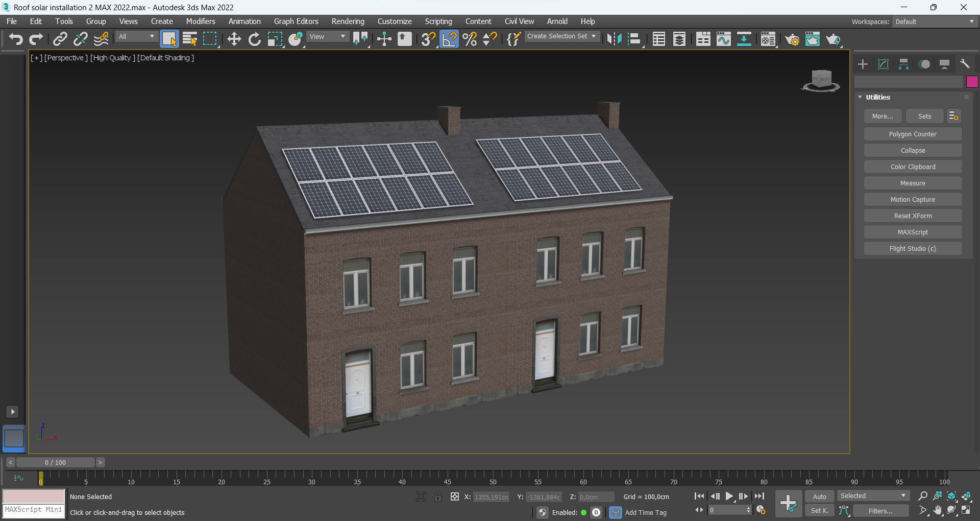980x521 pixels.
Task: Open the Workspaces Default dropdown
Action: click(934, 21)
